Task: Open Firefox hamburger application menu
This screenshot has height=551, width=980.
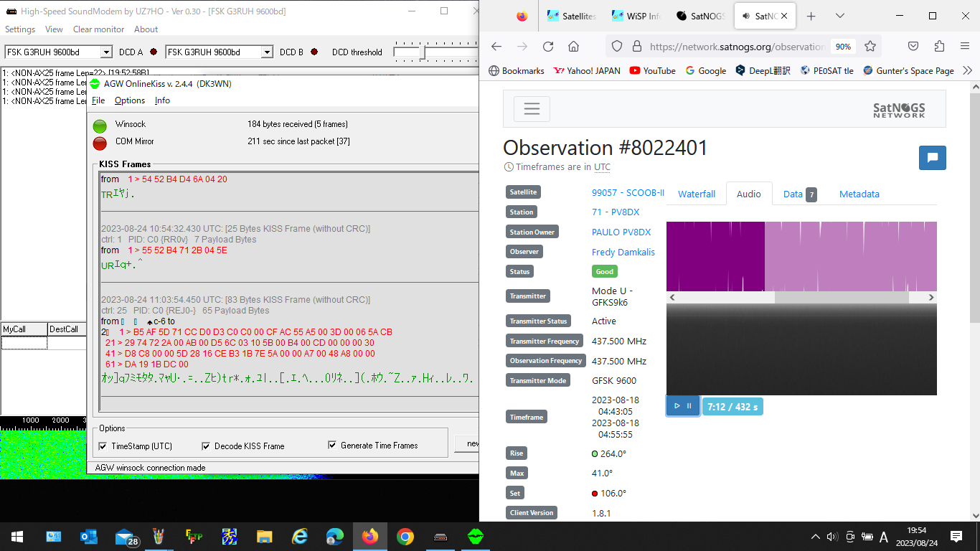Action: tap(965, 47)
